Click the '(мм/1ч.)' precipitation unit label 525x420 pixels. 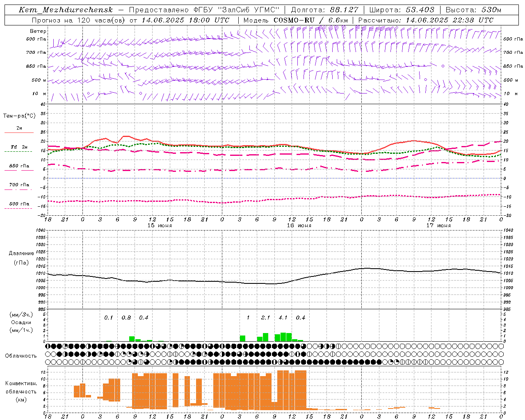click(21, 330)
